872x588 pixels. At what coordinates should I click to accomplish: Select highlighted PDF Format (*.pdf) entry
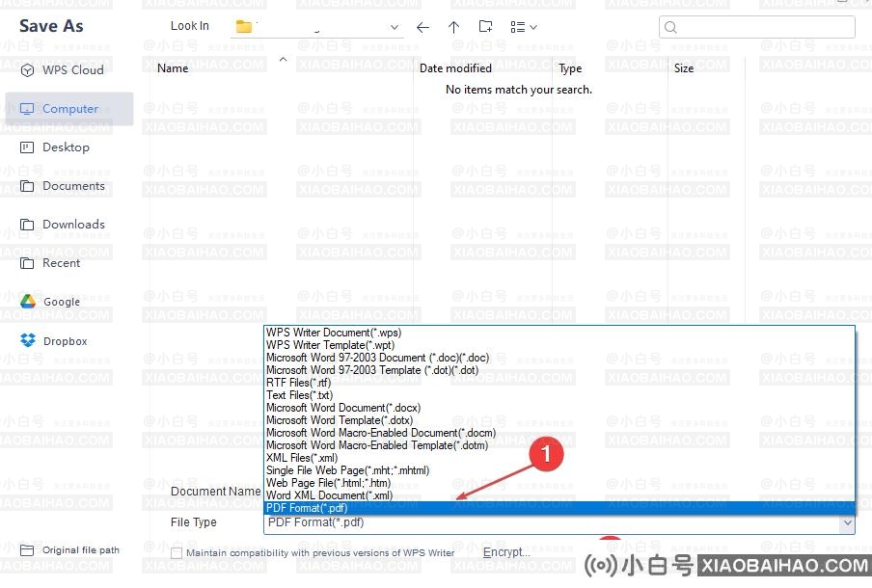pyautogui.click(x=559, y=508)
